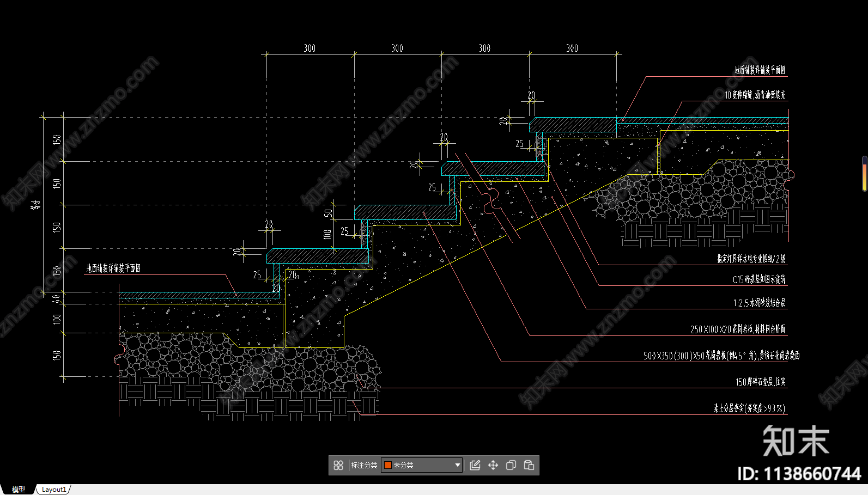Select the 250X100X20花岗岩板 annotation
This screenshot has width=868, height=495.
coord(738,329)
